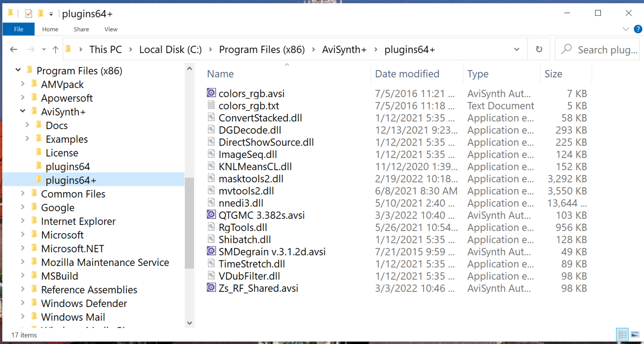
Task: Click the New folder quick access icon
Action: click(40, 13)
